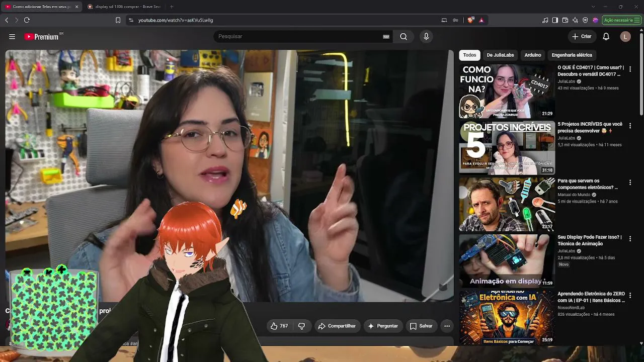
Task: Open the tab search dropdown chevron
Action: 593,7
